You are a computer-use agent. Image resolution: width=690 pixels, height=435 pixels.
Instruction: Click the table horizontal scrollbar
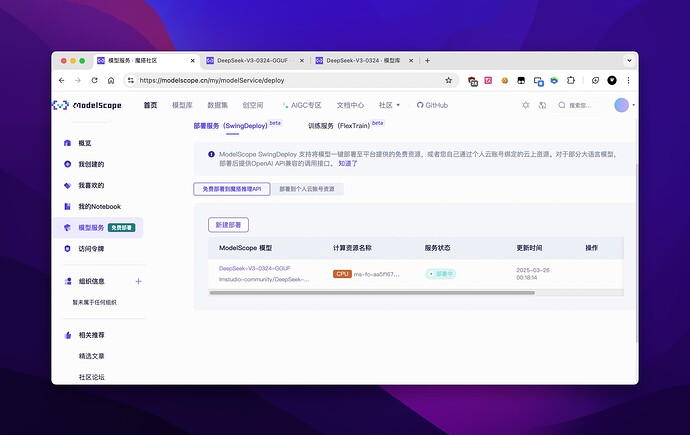(x=372, y=292)
